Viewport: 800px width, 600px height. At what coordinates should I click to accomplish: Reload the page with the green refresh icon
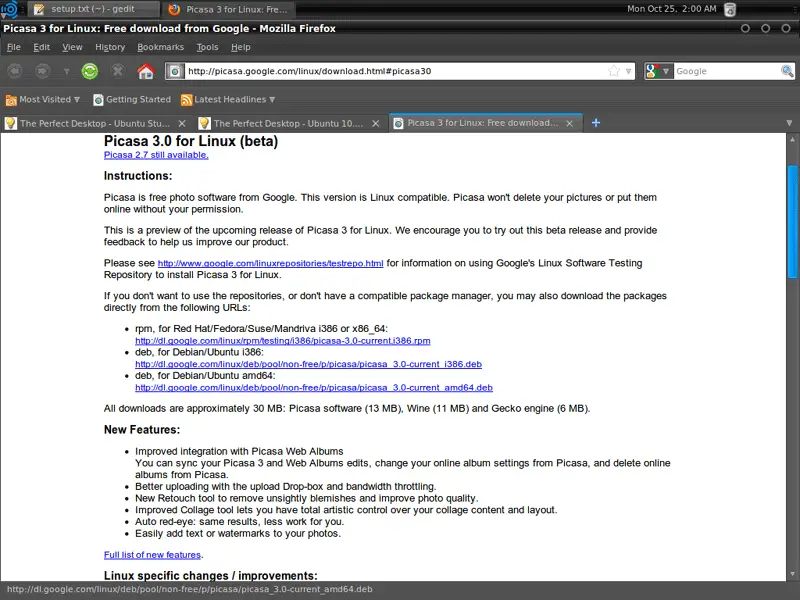point(90,71)
